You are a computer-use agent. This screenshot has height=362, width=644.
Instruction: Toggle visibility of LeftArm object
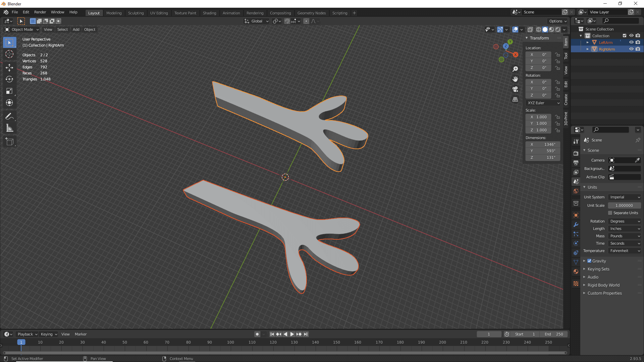coord(631,42)
